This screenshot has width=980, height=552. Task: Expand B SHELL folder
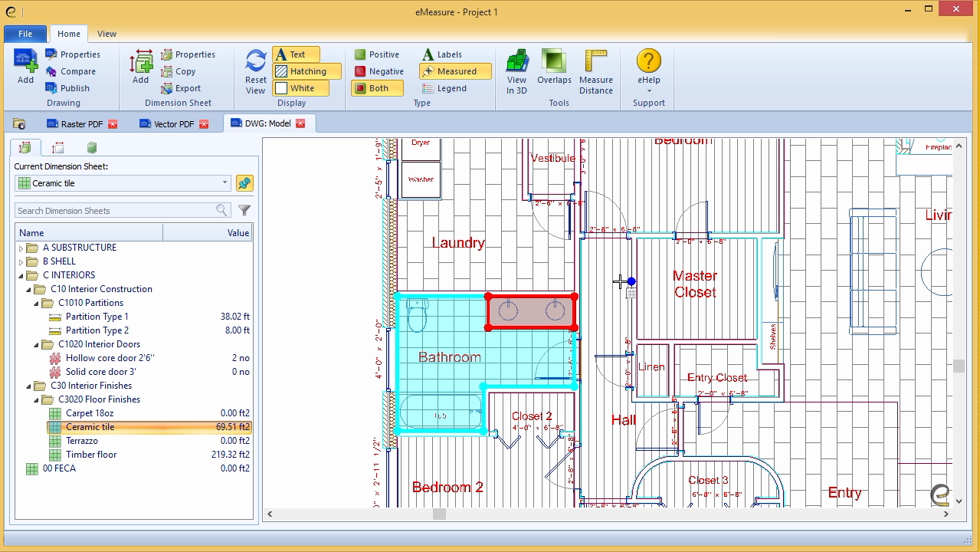click(21, 261)
